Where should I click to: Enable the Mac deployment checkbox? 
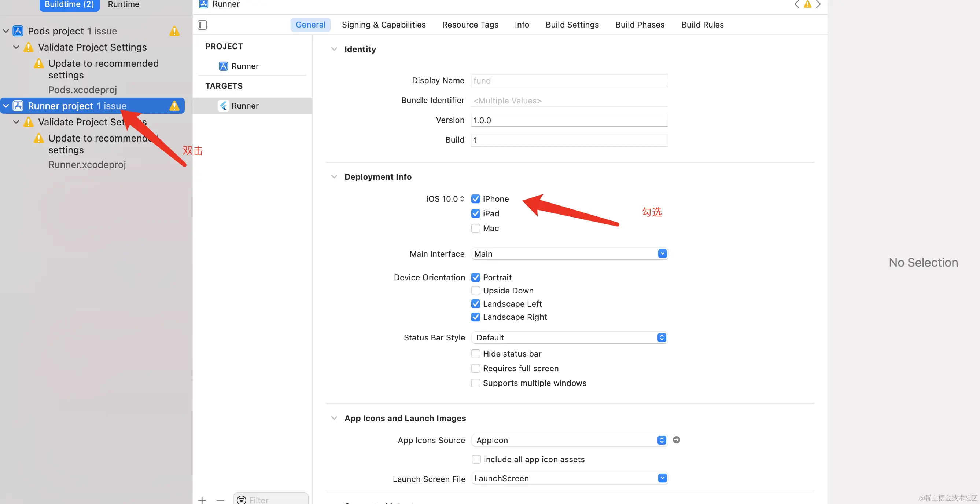pos(475,228)
